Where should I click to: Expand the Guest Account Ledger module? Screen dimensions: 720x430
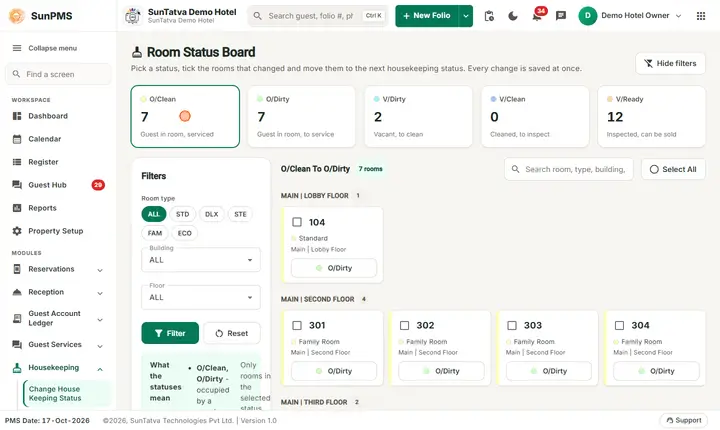tap(100, 319)
